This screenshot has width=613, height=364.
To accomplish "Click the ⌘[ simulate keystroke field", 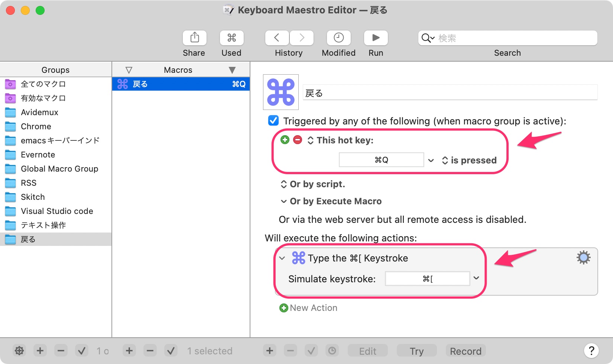I will (x=428, y=279).
